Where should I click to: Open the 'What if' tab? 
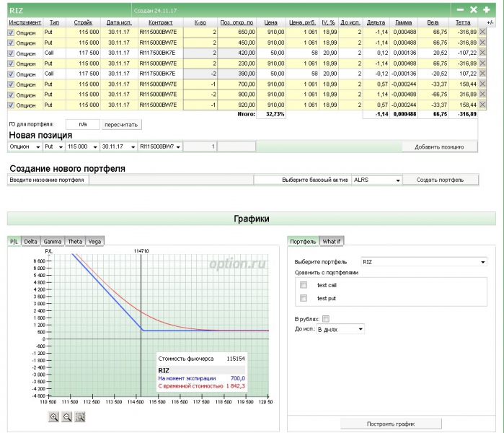(x=332, y=241)
